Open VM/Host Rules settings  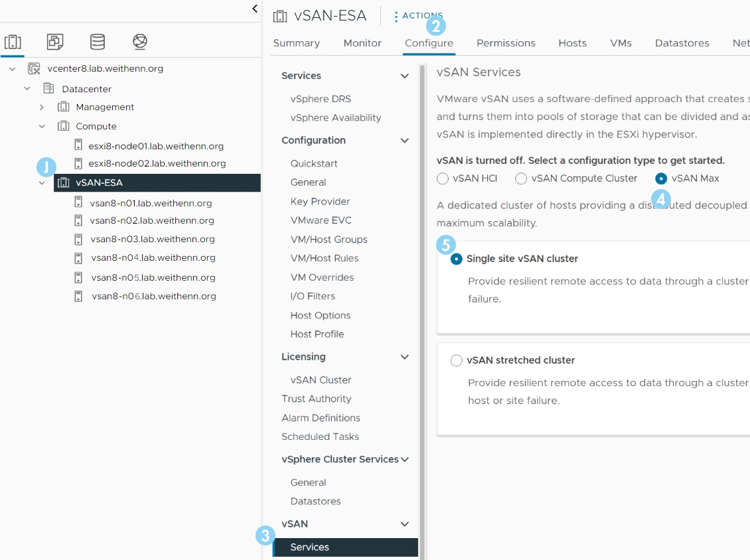325,258
